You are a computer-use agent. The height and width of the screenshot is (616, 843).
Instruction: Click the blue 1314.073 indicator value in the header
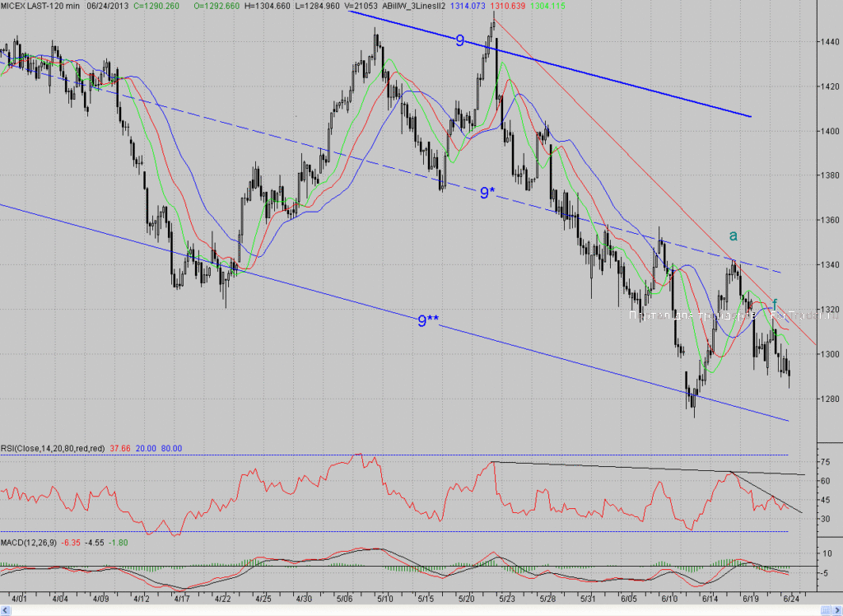tap(468, 6)
